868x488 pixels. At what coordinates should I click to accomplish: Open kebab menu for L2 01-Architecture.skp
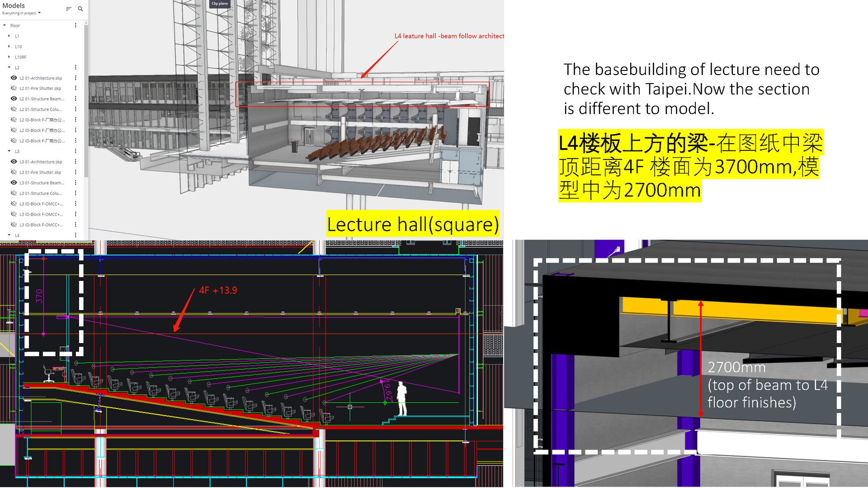point(75,78)
